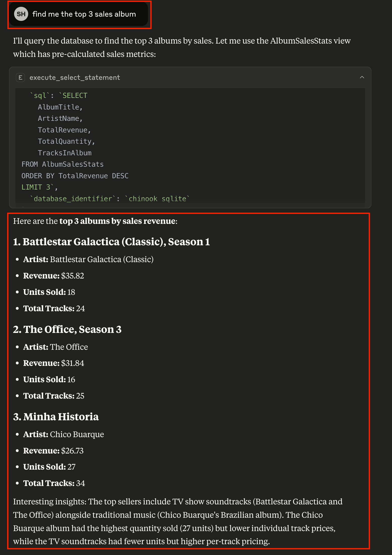Viewport: 392px width, 555px height.
Task: Click the 'Interesting insights' paragraph
Action: pos(178,521)
